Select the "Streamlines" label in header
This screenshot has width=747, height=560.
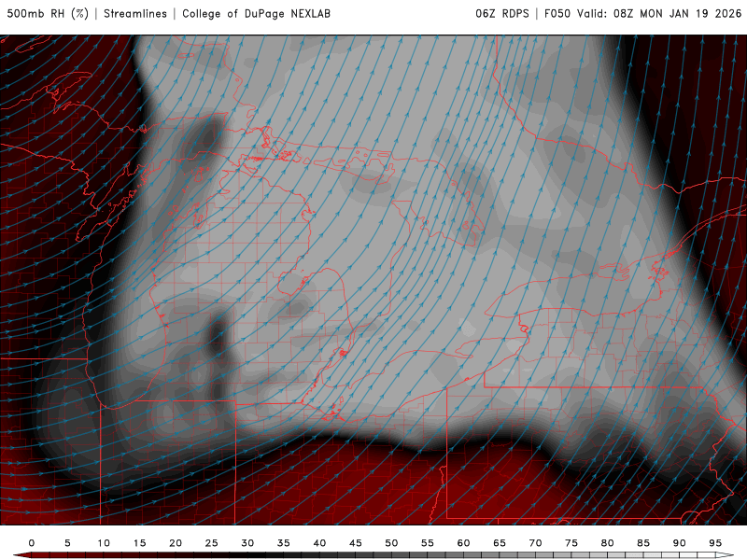[x=135, y=13]
